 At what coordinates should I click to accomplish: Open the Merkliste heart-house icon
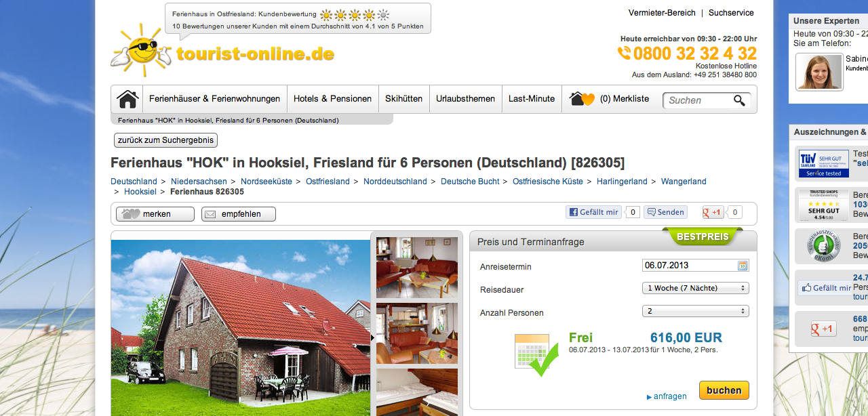pyautogui.click(x=582, y=99)
